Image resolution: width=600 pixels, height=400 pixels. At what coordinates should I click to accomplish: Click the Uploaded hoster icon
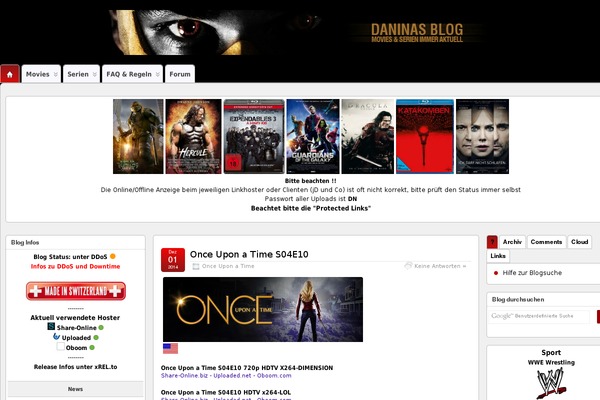coord(56,337)
